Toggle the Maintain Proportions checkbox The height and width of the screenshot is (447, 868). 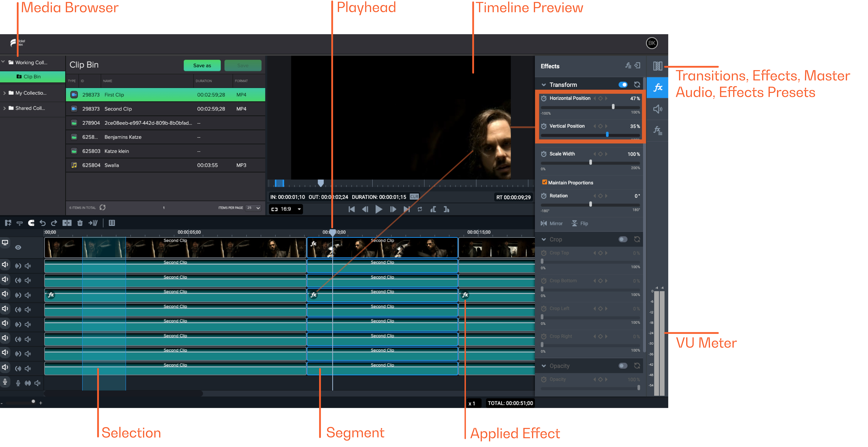pos(545,182)
